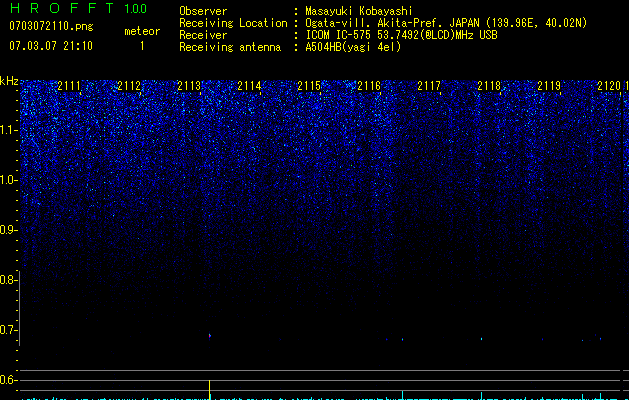The height and width of the screenshot is (400, 629).
Task: Click the 0.8 kHz frequency tick label
Action: point(8,280)
